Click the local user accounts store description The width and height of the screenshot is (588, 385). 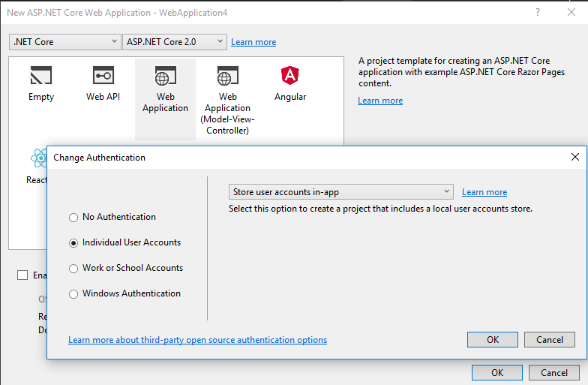pyautogui.click(x=381, y=209)
